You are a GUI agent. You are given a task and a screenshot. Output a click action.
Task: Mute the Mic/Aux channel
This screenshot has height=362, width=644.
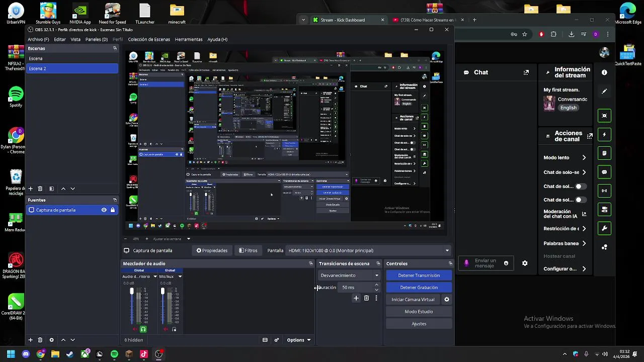coord(166,329)
